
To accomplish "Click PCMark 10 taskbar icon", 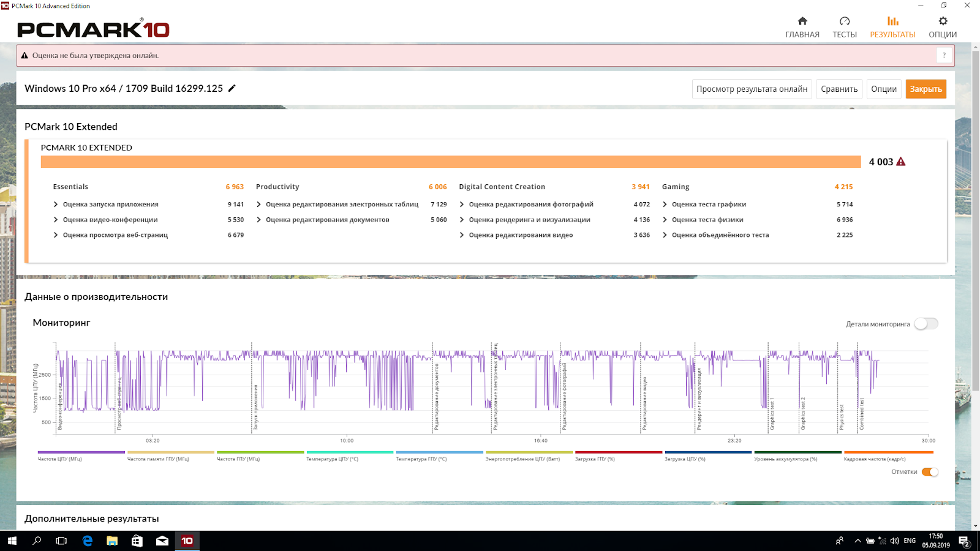I will point(187,541).
